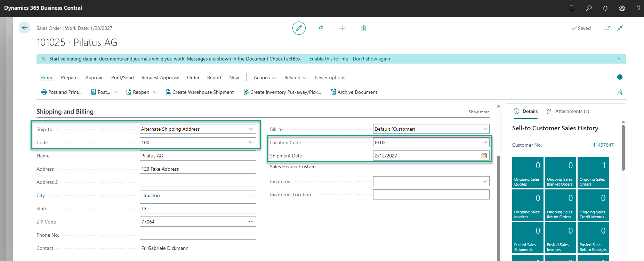Viewport: 644px width, 261px height.
Task: Select the Request Approval tab
Action: click(160, 78)
